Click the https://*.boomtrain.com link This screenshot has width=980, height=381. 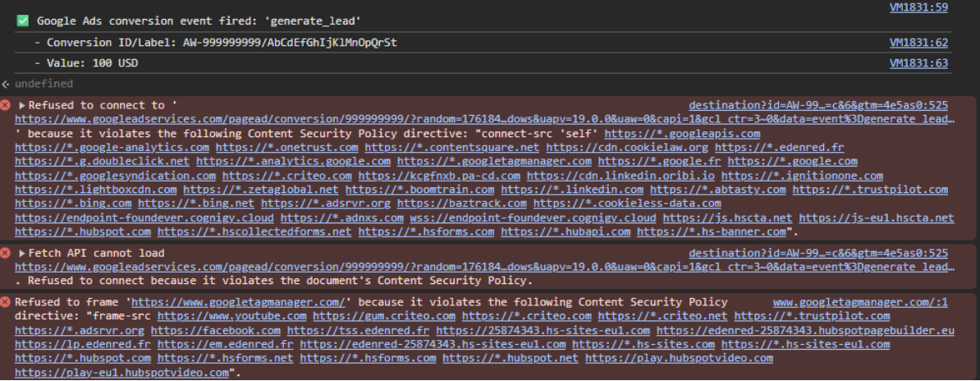419,190
